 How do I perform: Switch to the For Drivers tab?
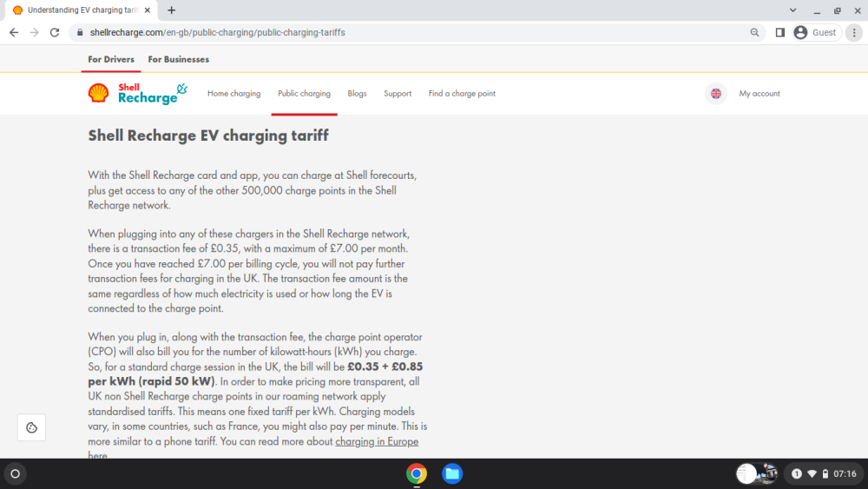pos(111,59)
